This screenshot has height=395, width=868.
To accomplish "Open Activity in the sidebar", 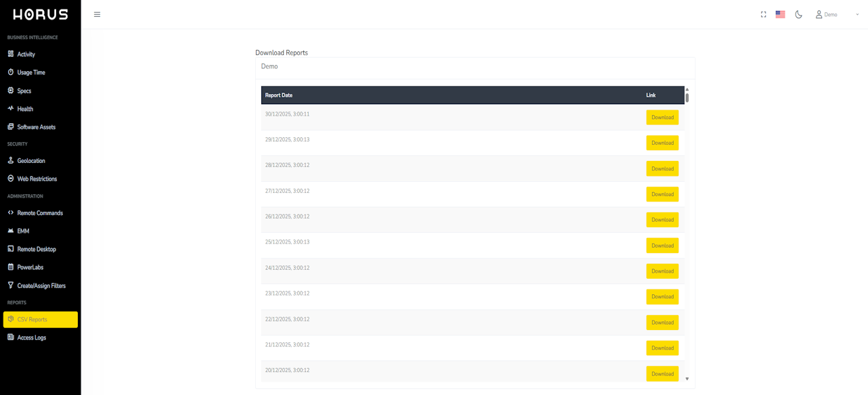I will pos(26,54).
